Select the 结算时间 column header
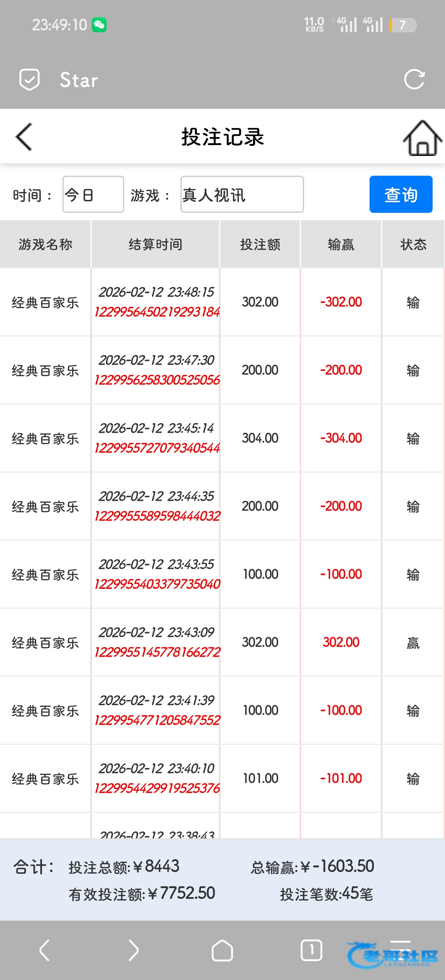 pos(155,244)
